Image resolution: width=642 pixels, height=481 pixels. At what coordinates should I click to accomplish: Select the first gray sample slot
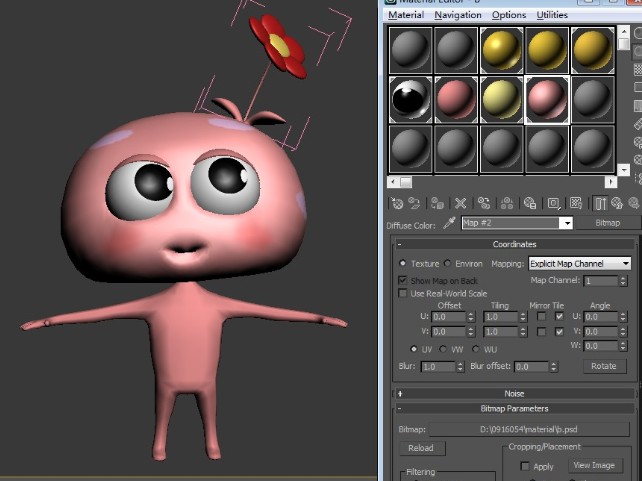410,50
